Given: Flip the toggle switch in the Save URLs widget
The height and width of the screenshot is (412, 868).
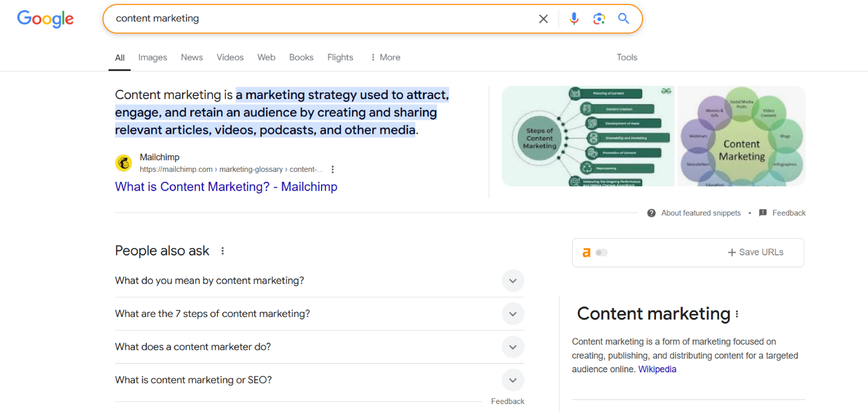Looking at the screenshot, I should 601,252.
